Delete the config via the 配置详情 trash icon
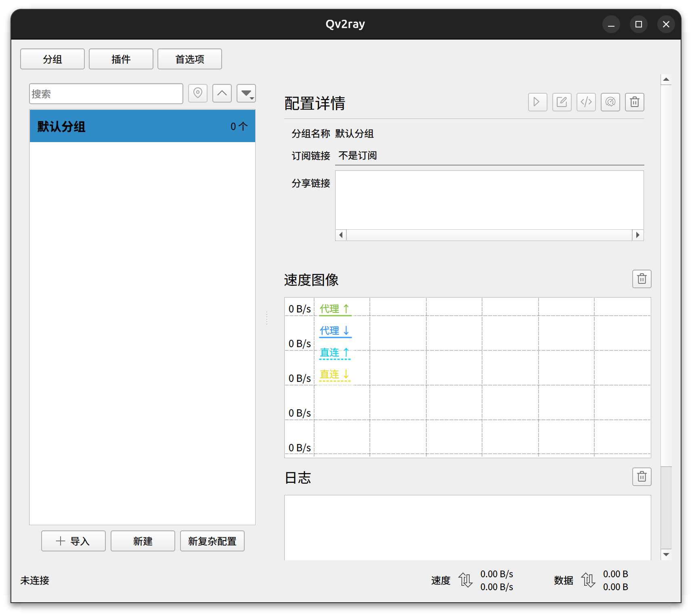 point(634,102)
